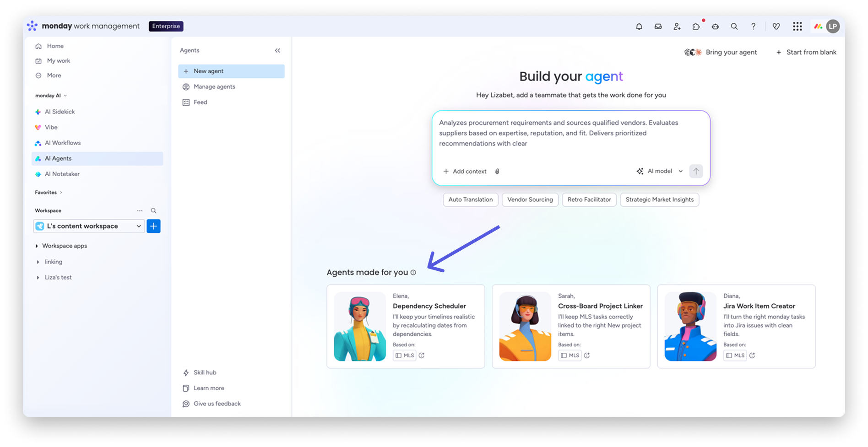Click the MLS board tag on the Dependency Scheduler card
The height and width of the screenshot is (447, 868).
(x=404, y=355)
